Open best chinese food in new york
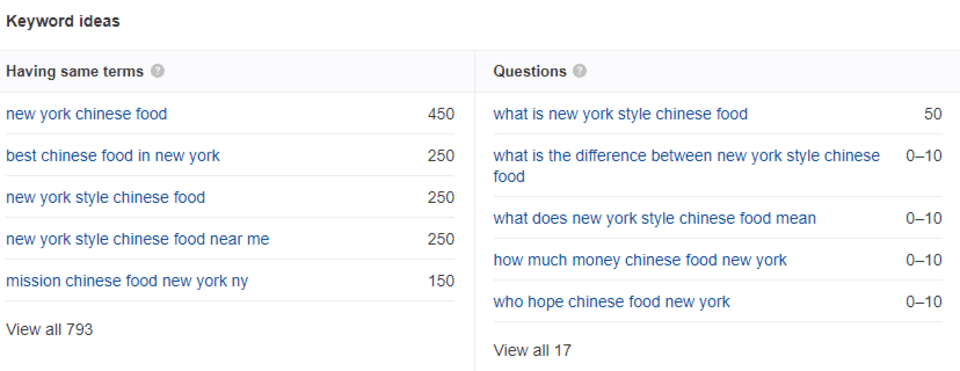960x371 pixels. (113, 156)
